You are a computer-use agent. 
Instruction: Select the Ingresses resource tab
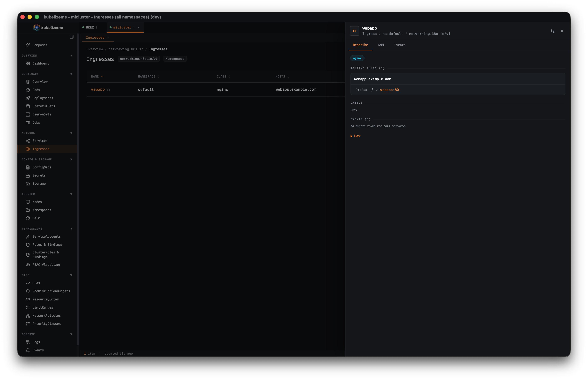[x=95, y=37]
